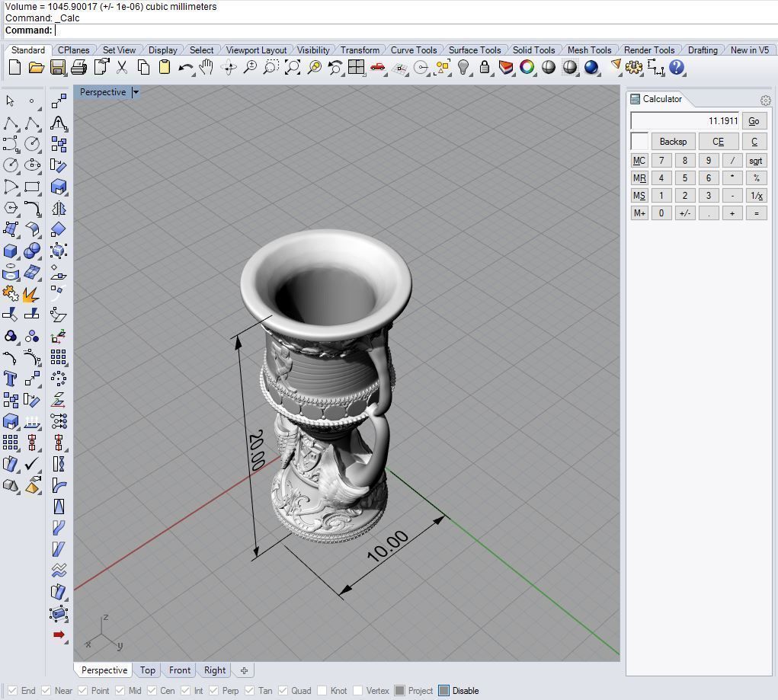778x700 pixels.
Task: Click the Copy icon
Action: [143, 67]
